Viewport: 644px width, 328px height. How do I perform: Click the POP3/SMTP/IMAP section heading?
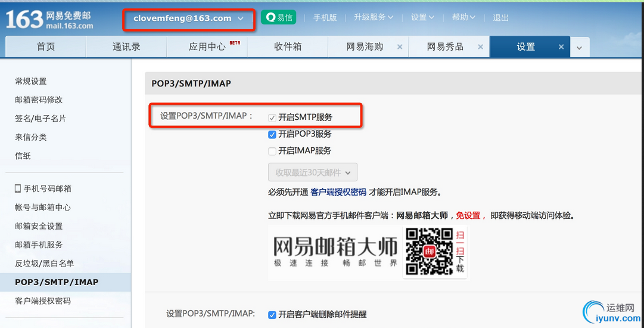coord(191,83)
